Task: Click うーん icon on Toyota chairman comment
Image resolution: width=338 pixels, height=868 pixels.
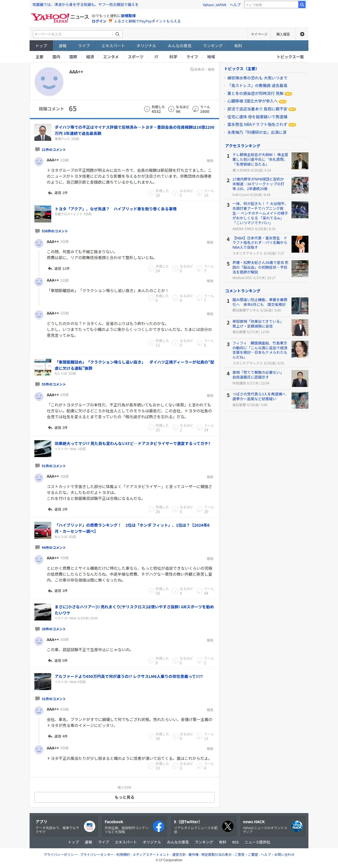Action: (x=199, y=193)
